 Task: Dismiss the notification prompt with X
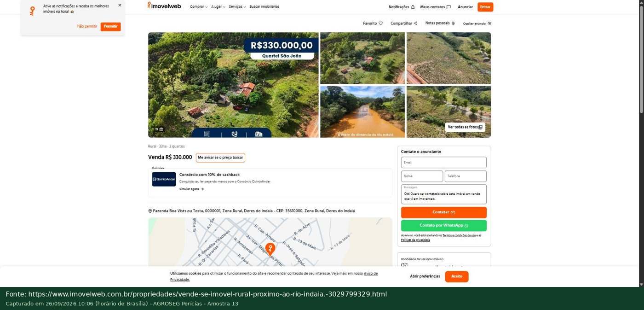120,6
